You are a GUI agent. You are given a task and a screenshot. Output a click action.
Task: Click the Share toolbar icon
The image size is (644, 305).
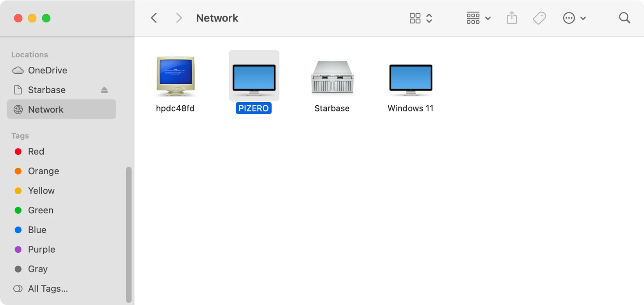coord(512,18)
